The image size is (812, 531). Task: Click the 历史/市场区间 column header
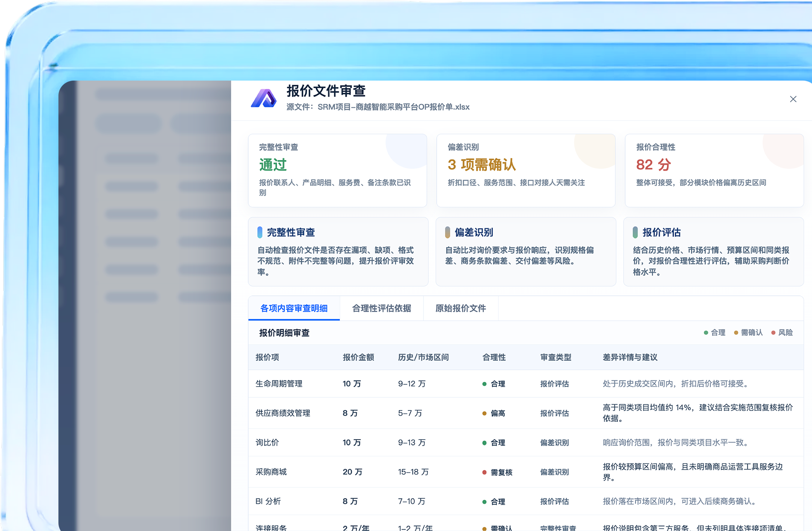pyautogui.click(x=423, y=357)
